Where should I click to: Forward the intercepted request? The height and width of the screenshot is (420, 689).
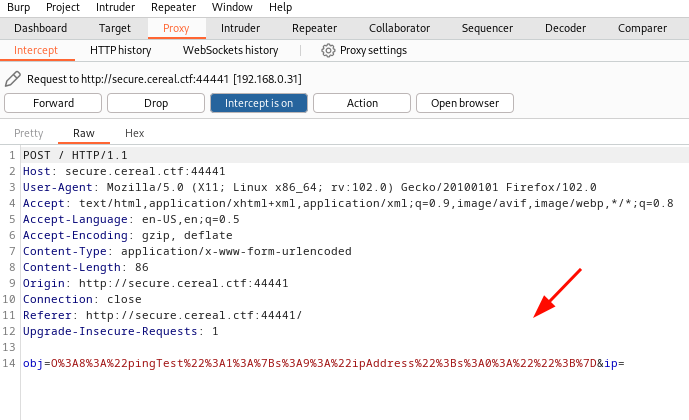coord(53,103)
